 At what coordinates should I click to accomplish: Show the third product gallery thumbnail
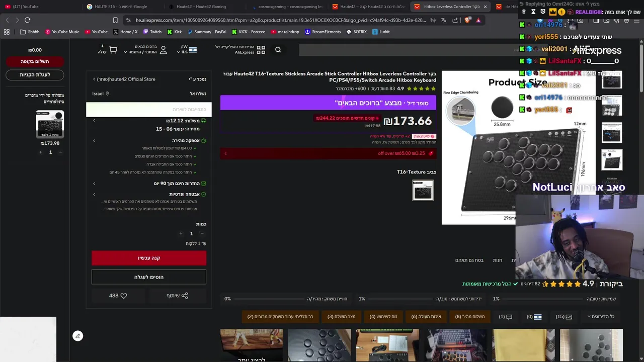point(612,133)
